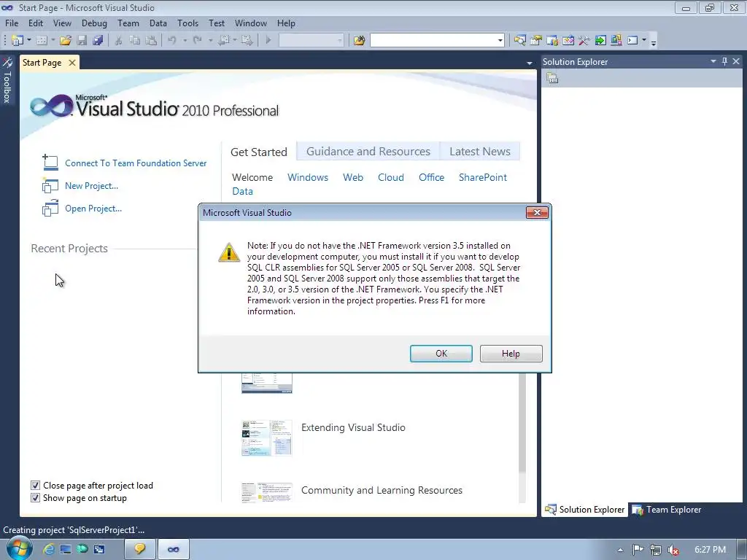The width and height of the screenshot is (747, 560).
Task: Click the Undo arrow icon
Action: point(172,41)
